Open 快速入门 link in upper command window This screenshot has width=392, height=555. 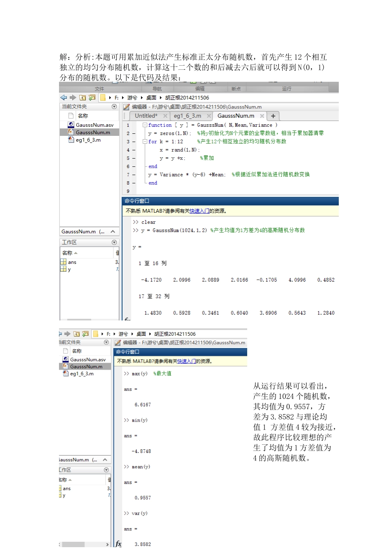coord(199,211)
